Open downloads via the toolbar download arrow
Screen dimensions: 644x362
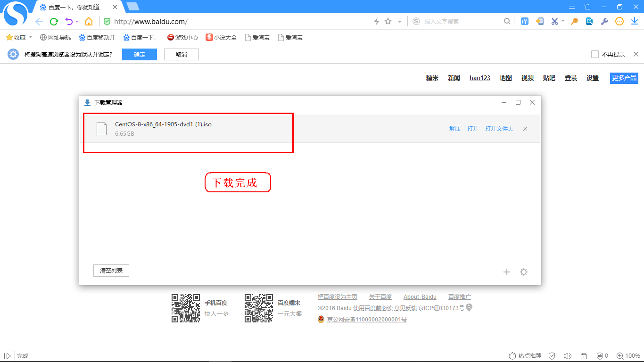tap(634, 21)
